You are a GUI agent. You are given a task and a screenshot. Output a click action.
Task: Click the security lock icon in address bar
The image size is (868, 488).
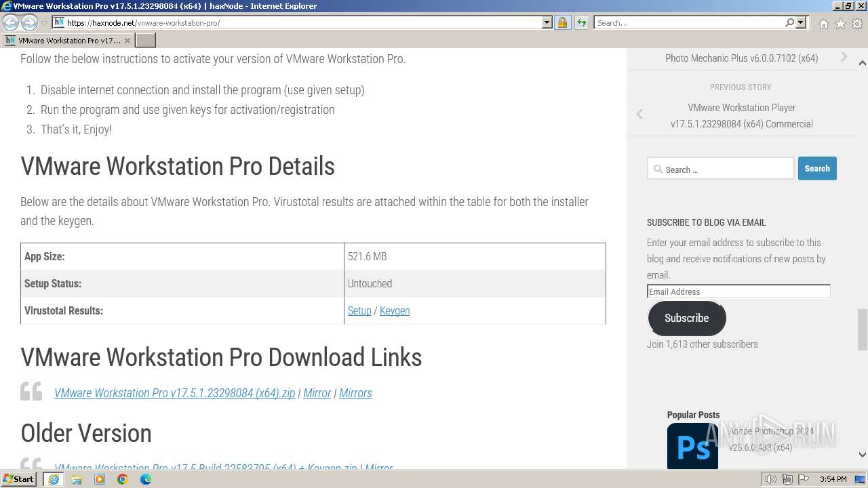click(x=562, y=22)
